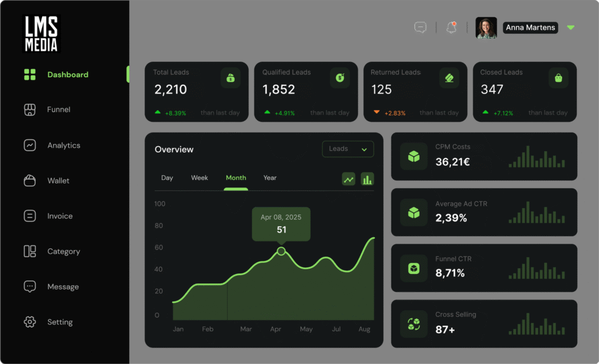Open Analytics from the sidebar
Screen dimensions: 599x364
pyautogui.click(x=64, y=145)
